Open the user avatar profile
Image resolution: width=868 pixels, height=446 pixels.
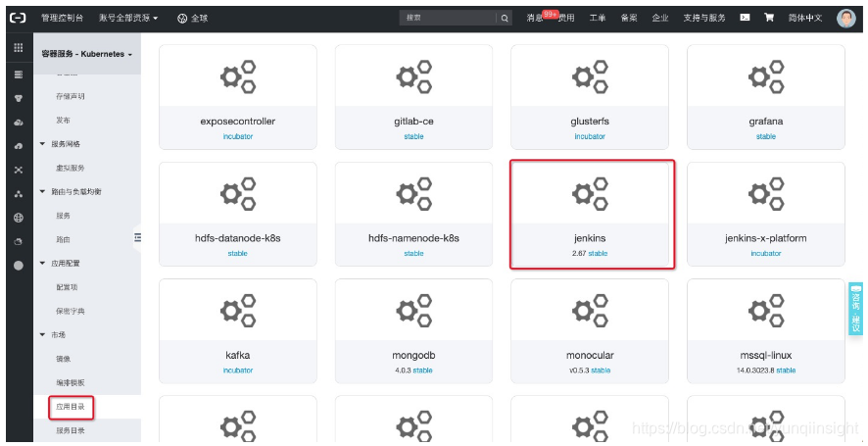(x=845, y=19)
